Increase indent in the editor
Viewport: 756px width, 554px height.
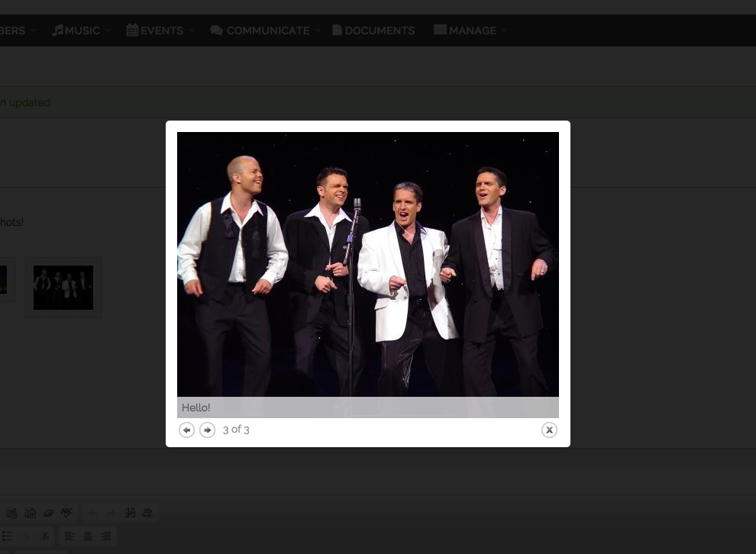click(x=44, y=536)
